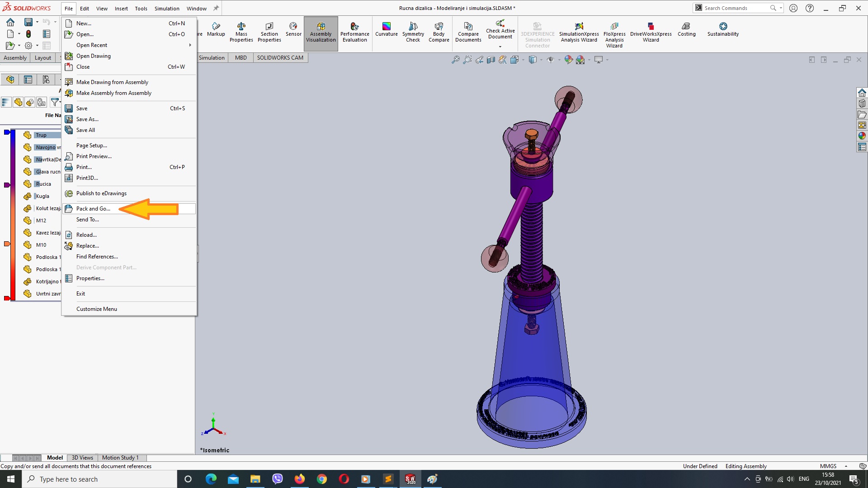Select the Trup component row
This screenshot has height=488, width=868.
pyautogui.click(x=42, y=135)
